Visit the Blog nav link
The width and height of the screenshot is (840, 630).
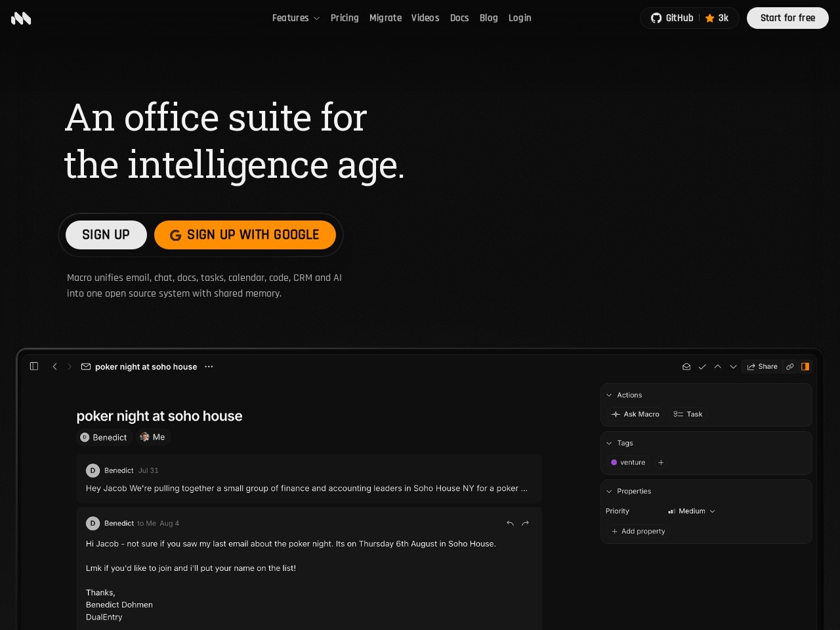[x=489, y=18]
